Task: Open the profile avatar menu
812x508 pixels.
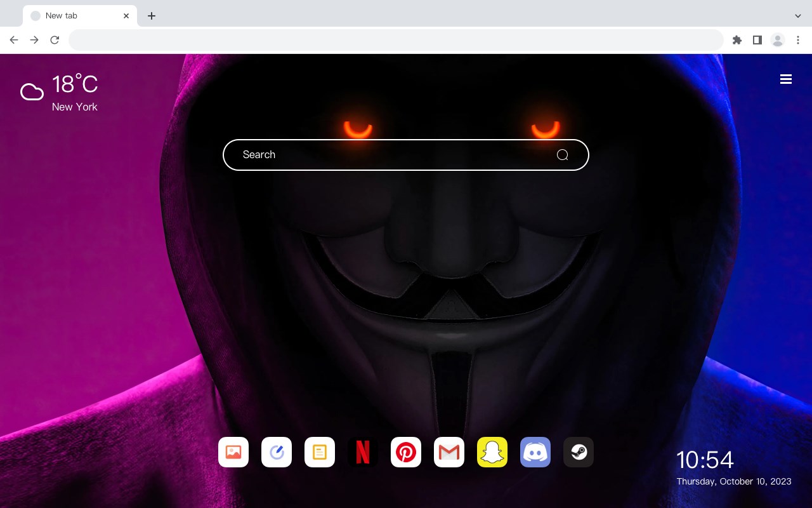Action: click(x=778, y=40)
